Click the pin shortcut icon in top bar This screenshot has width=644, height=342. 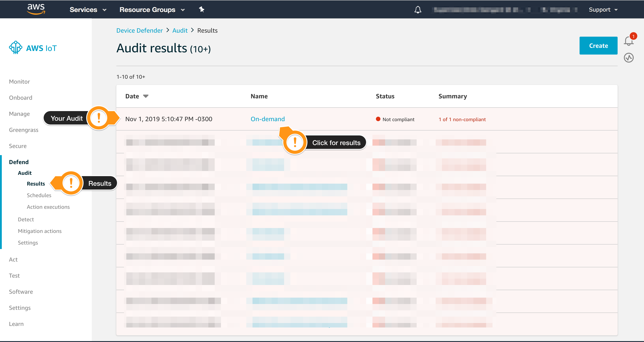(x=201, y=9)
